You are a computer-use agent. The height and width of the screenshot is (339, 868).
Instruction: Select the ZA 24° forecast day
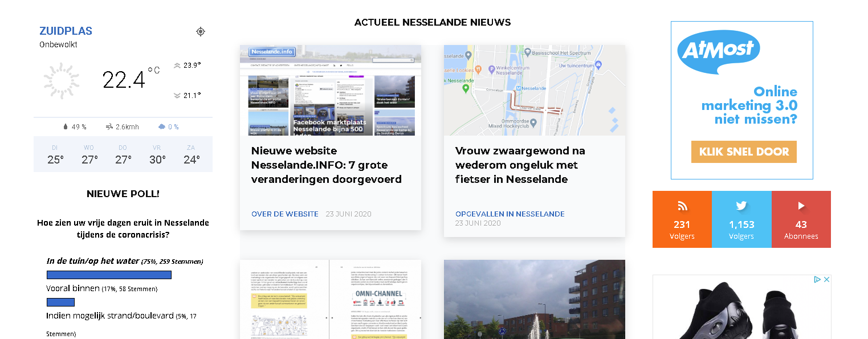tap(191, 155)
